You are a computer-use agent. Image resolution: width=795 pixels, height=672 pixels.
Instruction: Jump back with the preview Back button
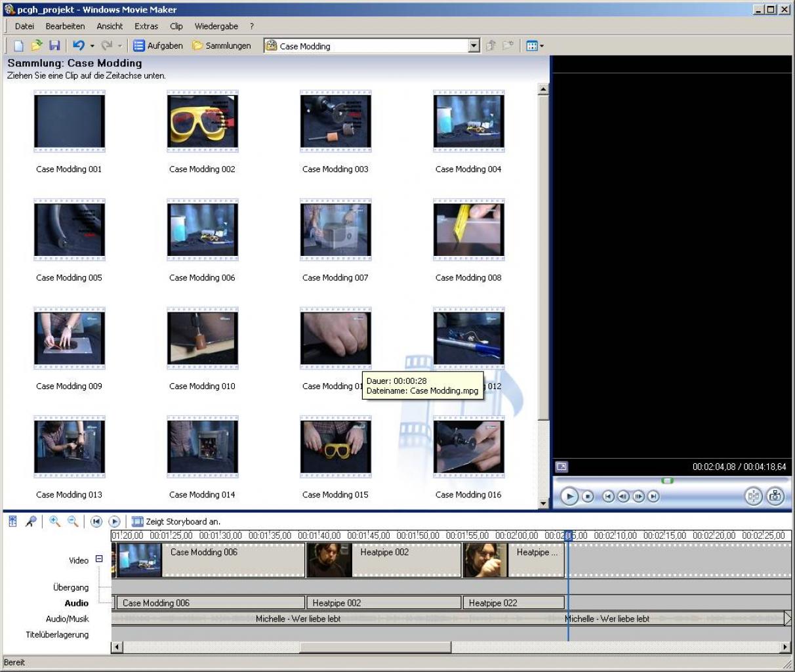[609, 497]
